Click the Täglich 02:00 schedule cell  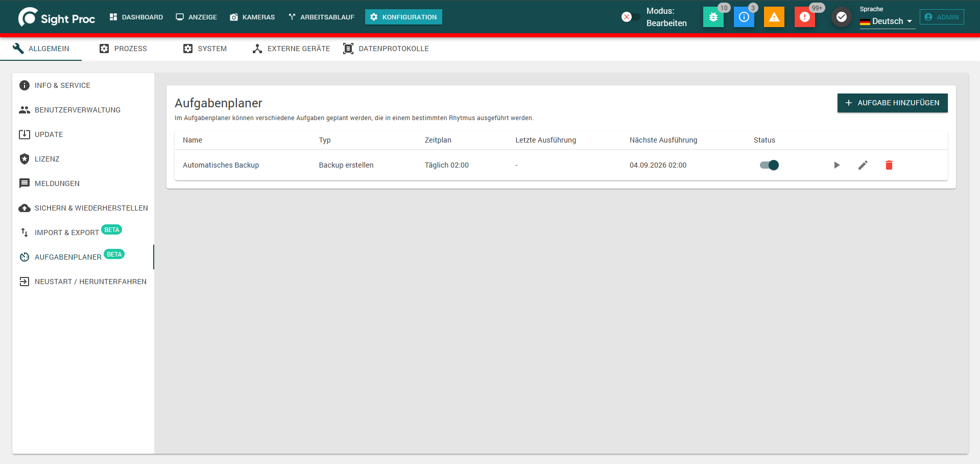pos(446,165)
